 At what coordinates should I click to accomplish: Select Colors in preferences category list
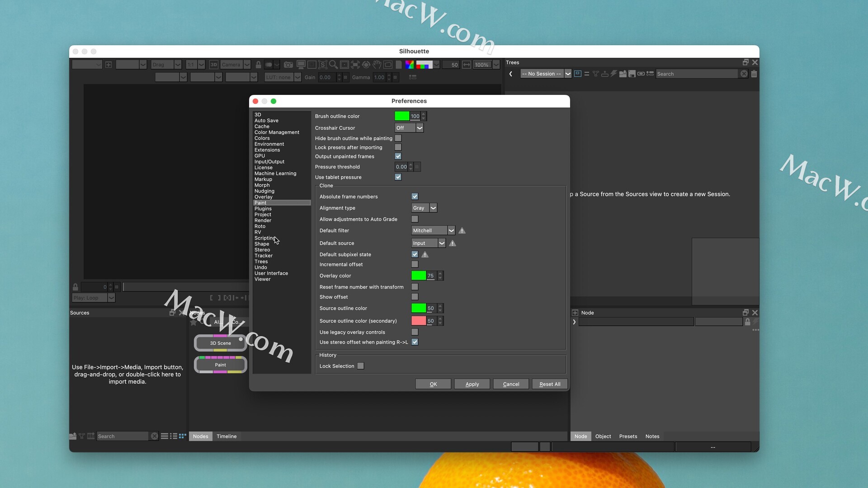click(262, 138)
